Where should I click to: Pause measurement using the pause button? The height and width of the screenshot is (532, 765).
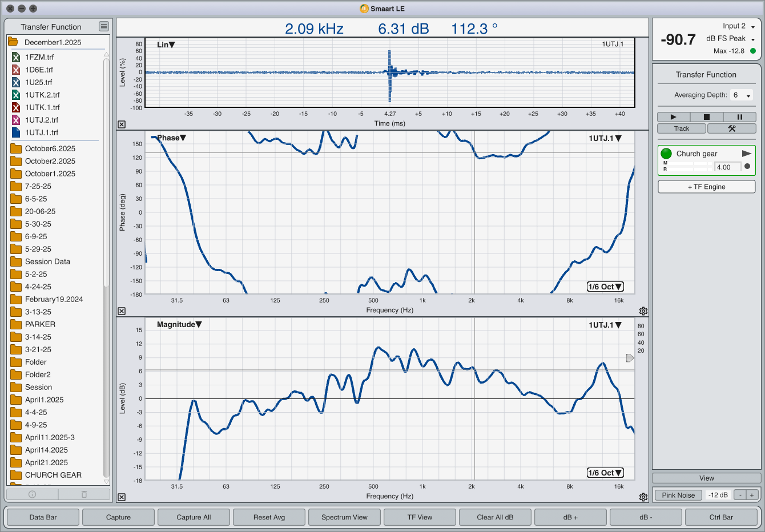pos(739,116)
